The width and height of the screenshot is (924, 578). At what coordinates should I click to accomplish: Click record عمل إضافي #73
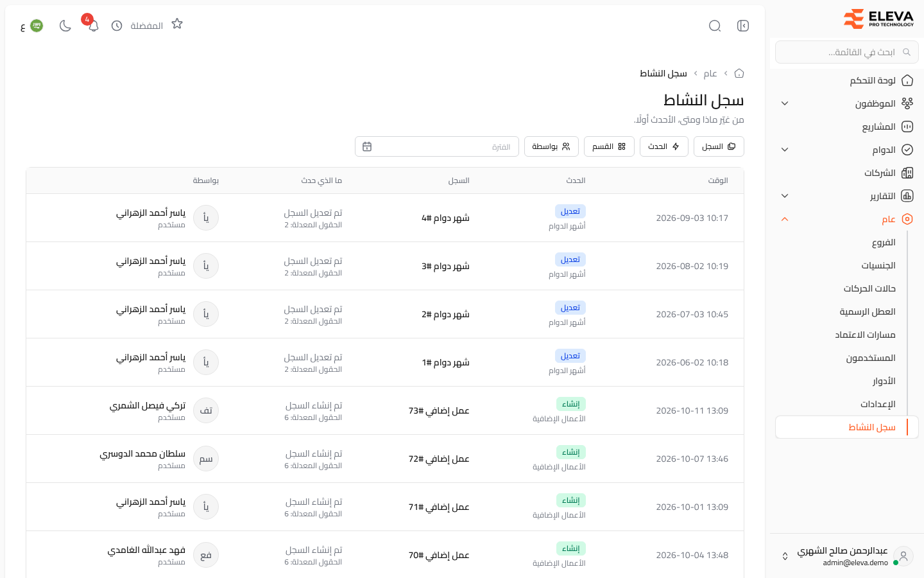coord(439,410)
